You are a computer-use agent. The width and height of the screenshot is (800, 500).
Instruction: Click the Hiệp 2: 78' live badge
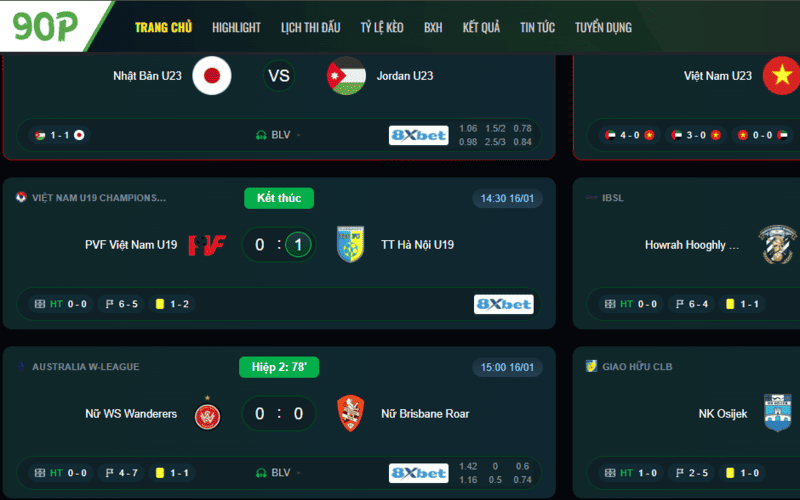pos(279,367)
